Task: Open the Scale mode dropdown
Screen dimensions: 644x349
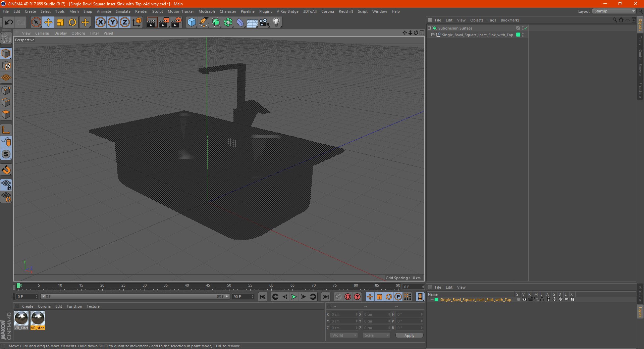Action: coord(376,335)
